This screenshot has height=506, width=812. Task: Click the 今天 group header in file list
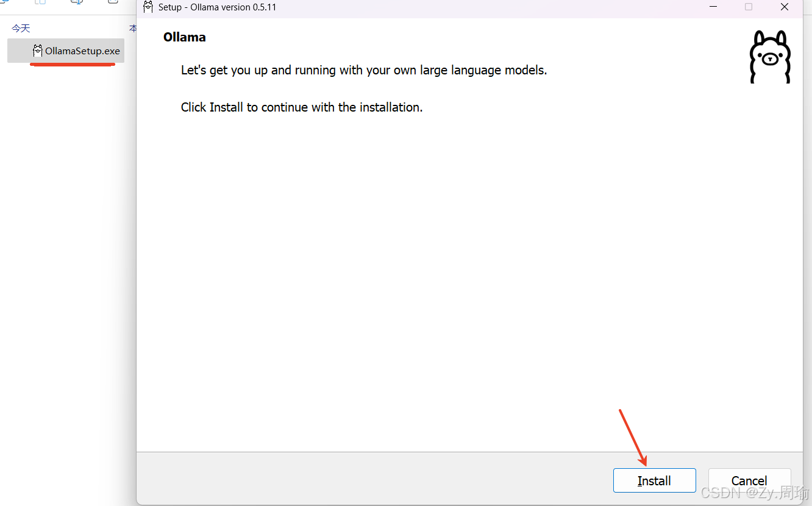21,28
